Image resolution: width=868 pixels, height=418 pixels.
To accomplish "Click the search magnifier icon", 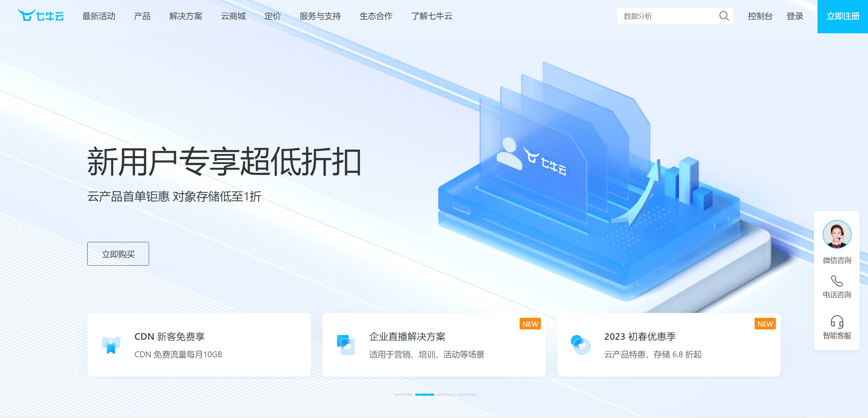I will point(724,16).
